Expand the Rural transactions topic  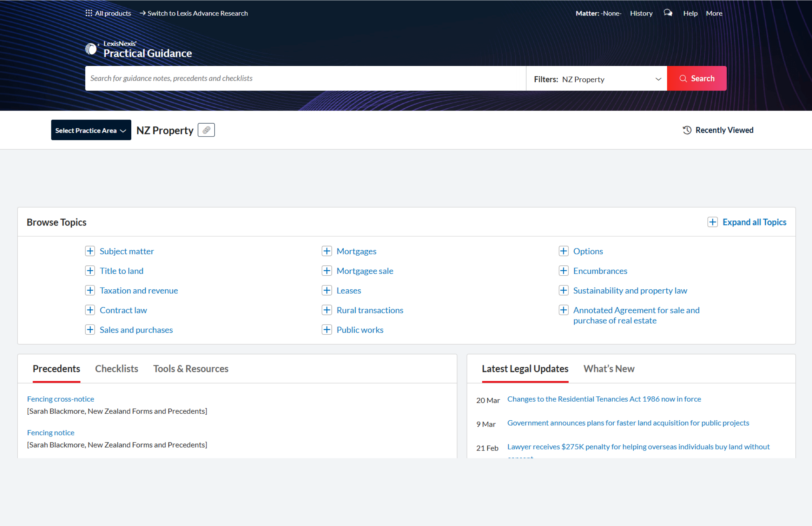click(327, 310)
